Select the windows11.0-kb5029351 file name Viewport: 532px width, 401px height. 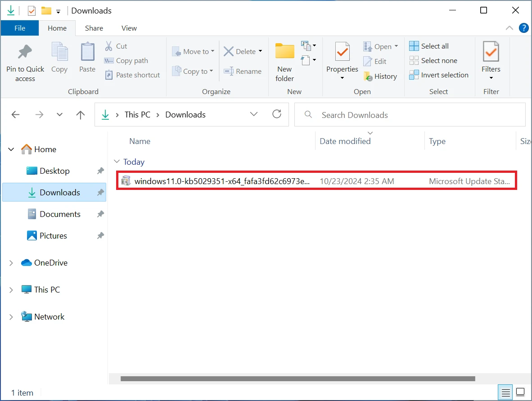point(222,181)
